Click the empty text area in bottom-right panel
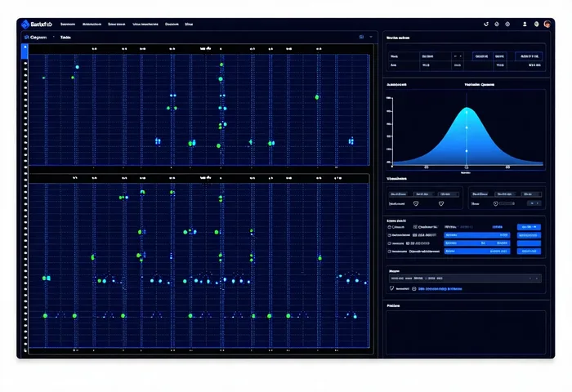Screen dimensions: 572x392 pyautogui.click(x=466, y=332)
